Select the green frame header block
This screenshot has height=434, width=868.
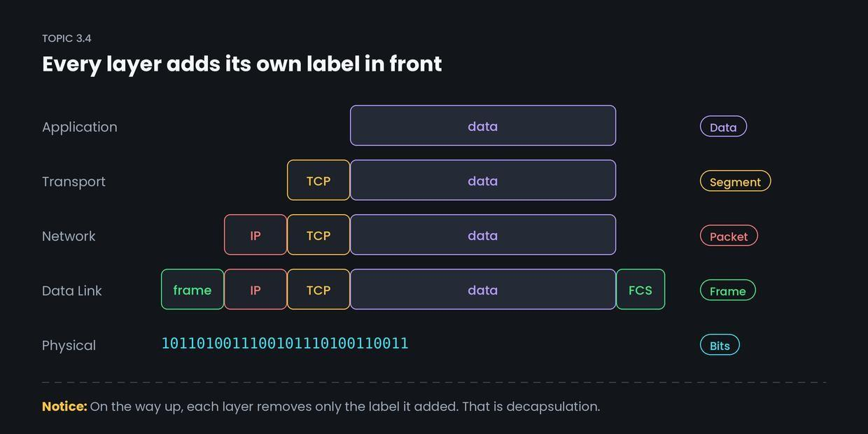(192, 290)
